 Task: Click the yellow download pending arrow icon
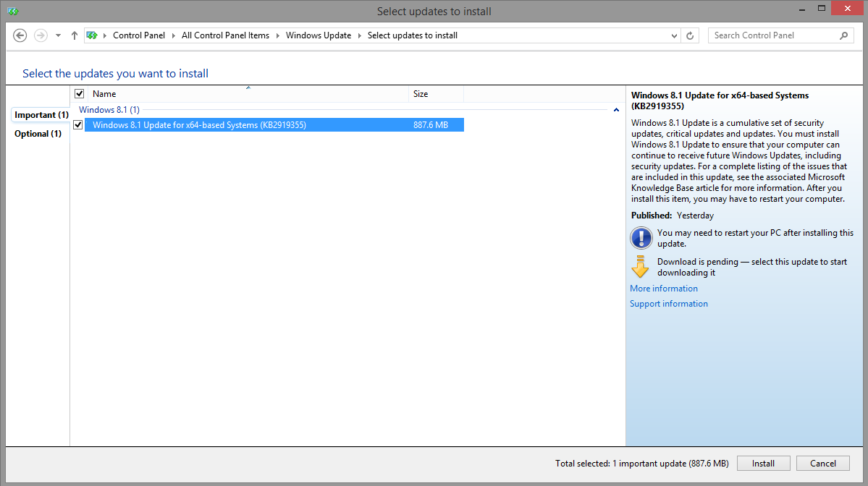click(x=641, y=266)
